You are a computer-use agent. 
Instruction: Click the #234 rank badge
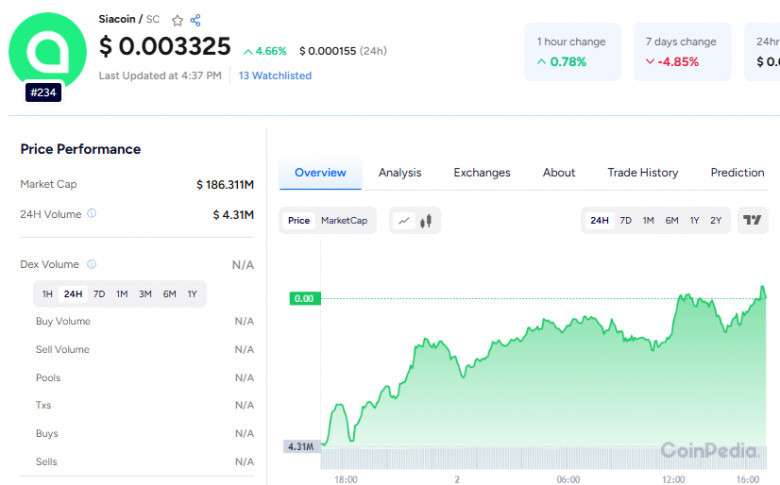tap(43, 92)
